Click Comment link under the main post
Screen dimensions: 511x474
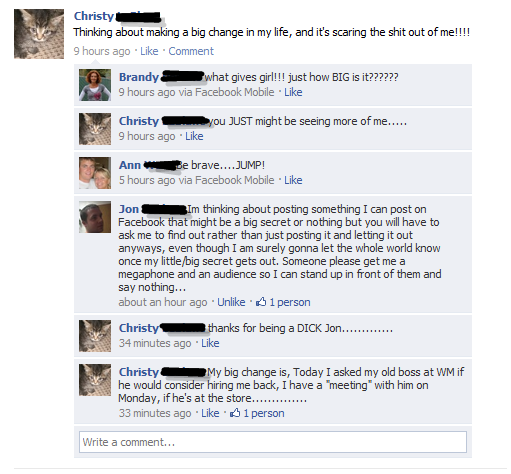pyautogui.click(x=191, y=51)
